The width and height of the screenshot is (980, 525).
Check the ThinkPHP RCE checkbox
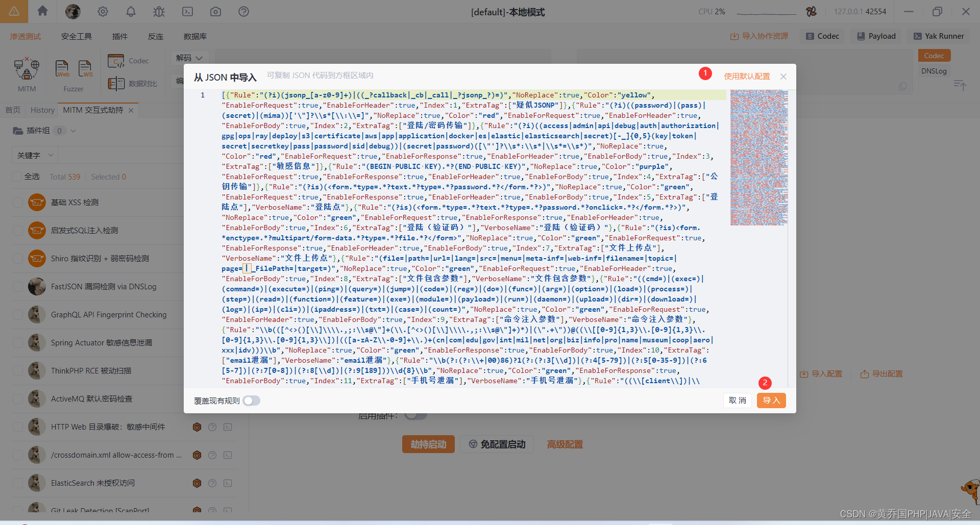17,371
